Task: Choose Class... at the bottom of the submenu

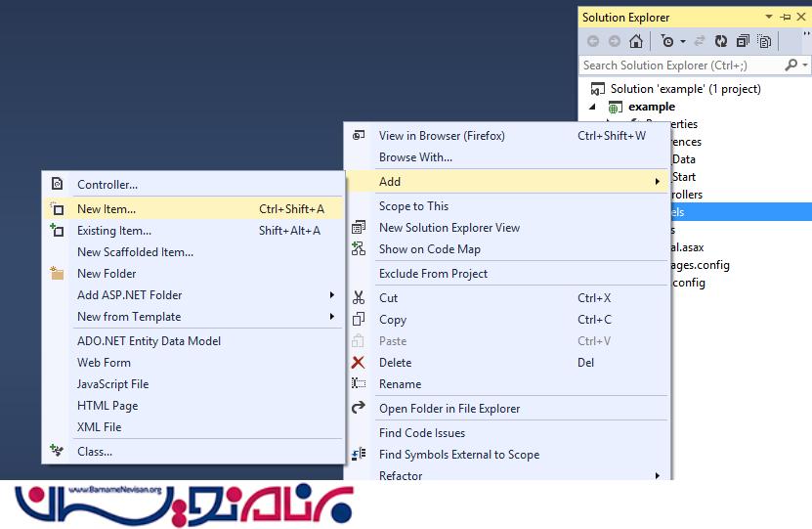Action: tap(95, 452)
